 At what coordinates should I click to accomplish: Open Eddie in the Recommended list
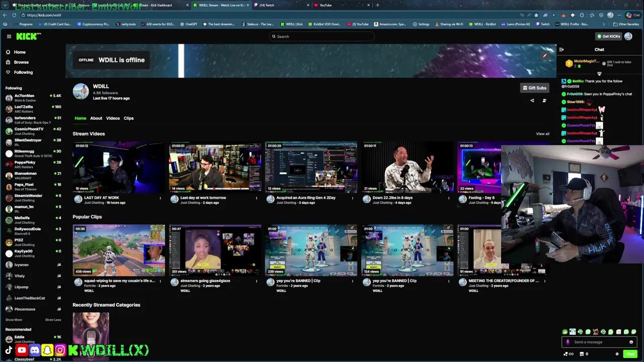(33, 339)
